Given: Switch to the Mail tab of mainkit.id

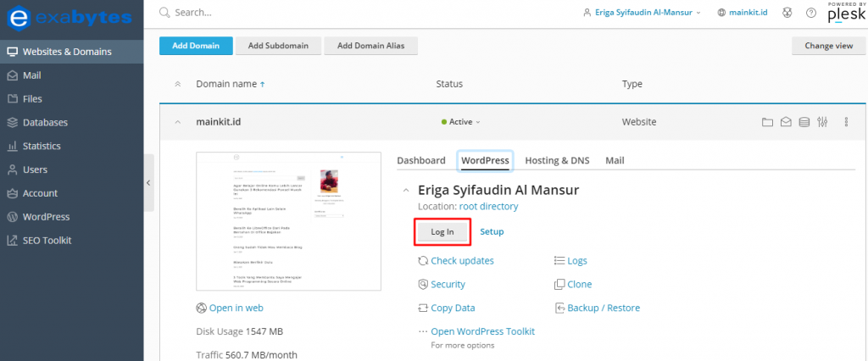Looking at the screenshot, I should [615, 160].
